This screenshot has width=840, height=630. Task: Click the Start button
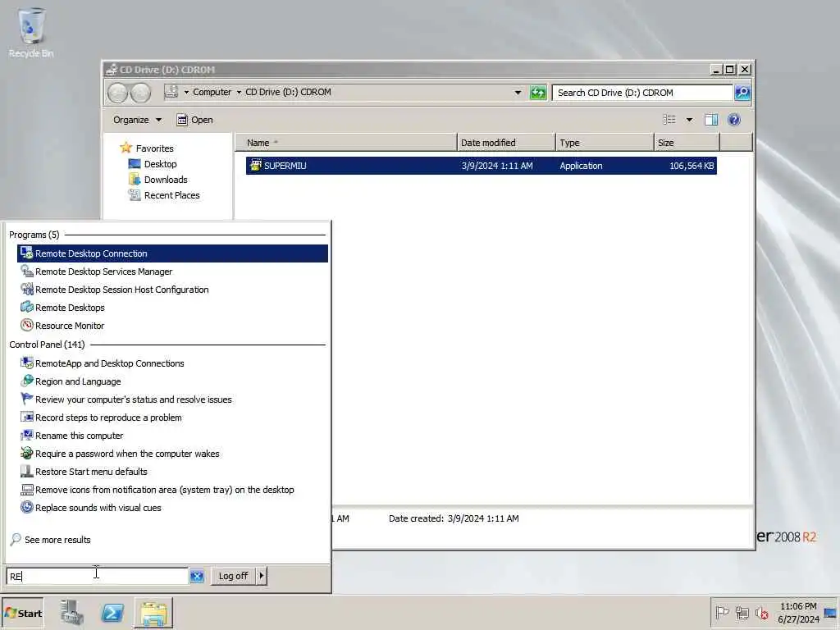click(22, 614)
